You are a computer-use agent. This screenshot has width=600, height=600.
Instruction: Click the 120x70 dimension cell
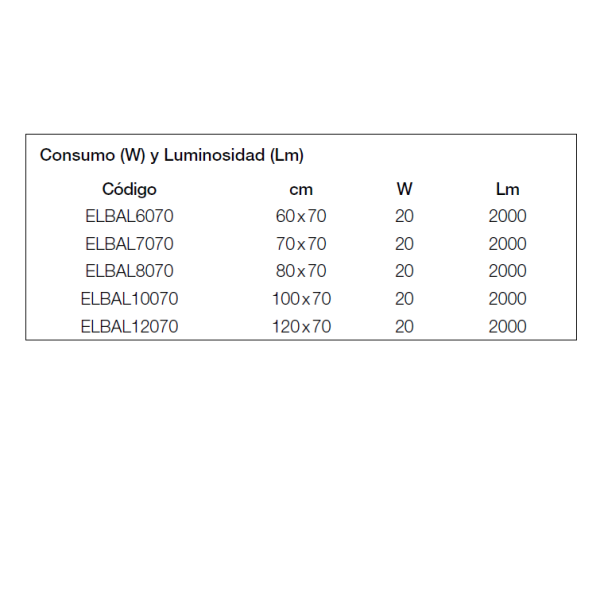(301, 327)
